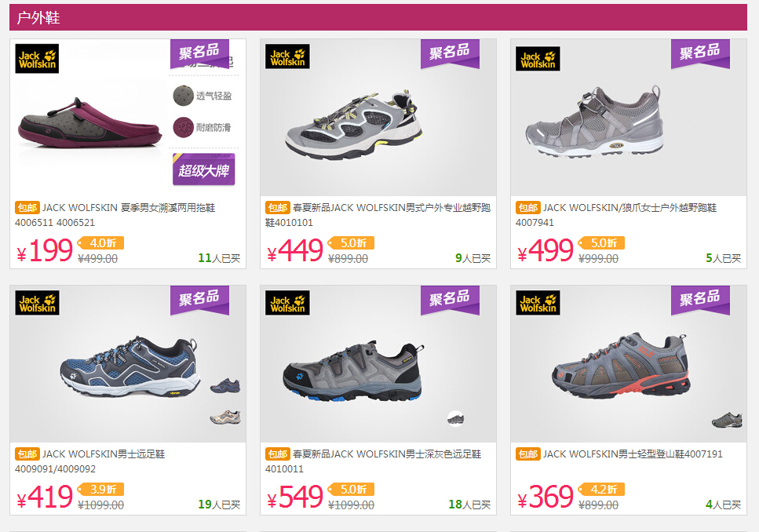Open the 聚名品 ribbon on the ¥449 shoe
The height and width of the screenshot is (532, 759).
coord(450,53)
